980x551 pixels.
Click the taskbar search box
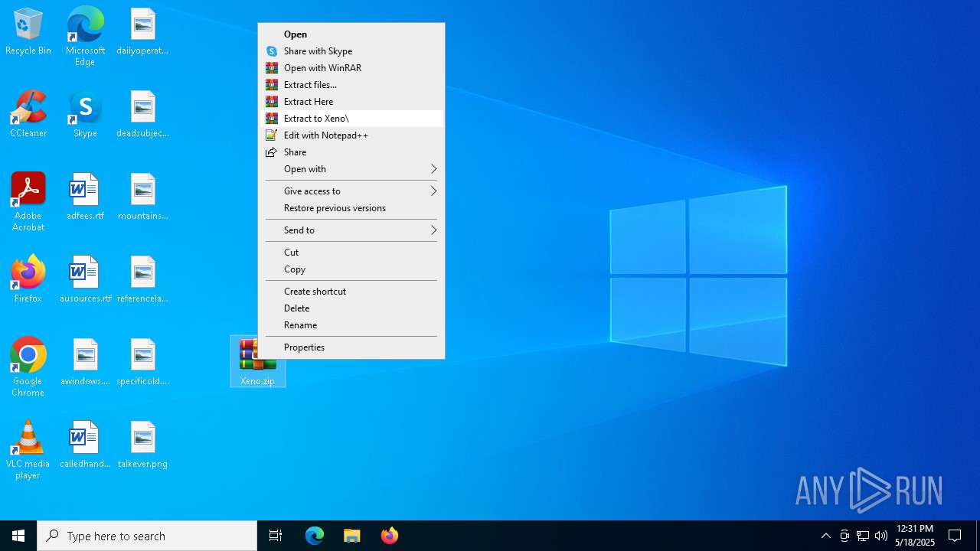(147, 536)
